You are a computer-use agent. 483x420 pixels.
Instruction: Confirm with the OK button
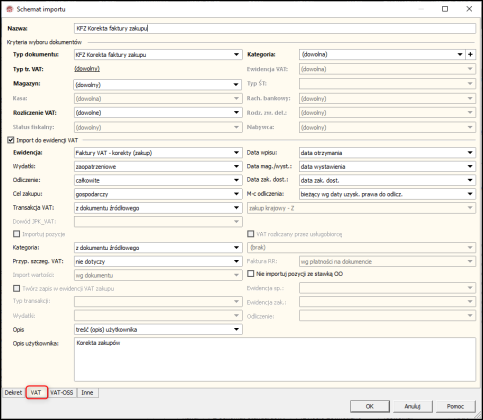(370, 406)
